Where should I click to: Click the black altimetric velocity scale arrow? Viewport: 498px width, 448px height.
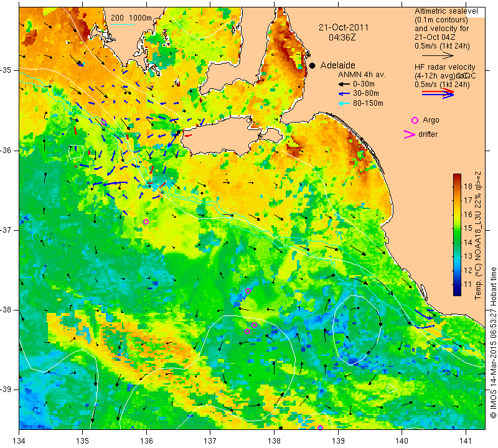(438, 55)
